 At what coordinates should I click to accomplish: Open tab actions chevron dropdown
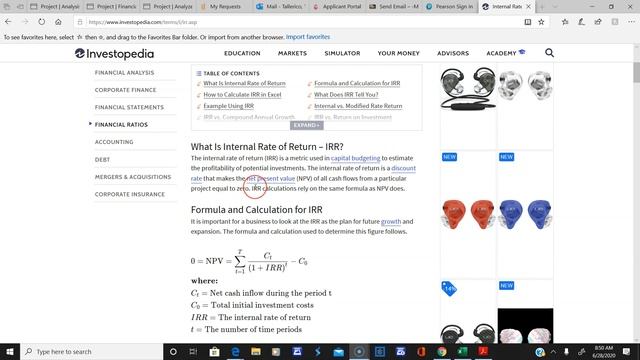click(554, 7)
